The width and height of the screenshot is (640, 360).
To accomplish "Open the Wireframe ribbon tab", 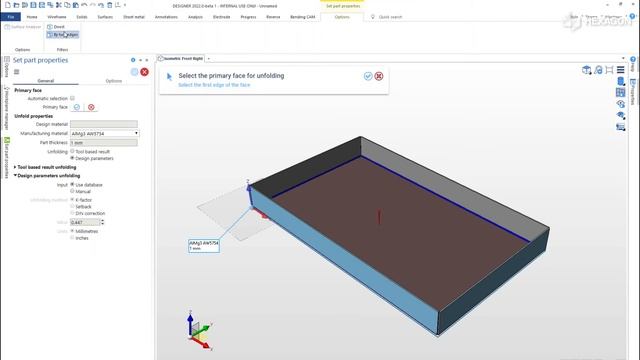I will click(x=57, y=17).
